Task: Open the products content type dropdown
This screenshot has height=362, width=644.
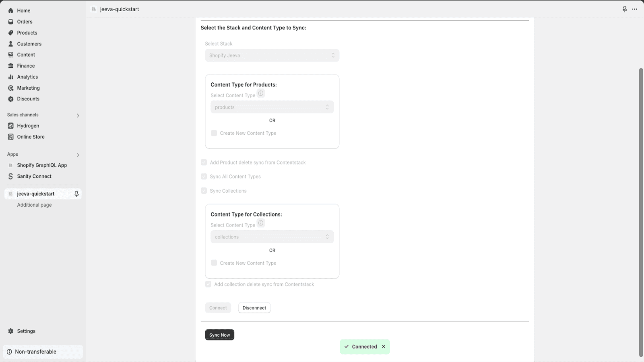Action: (x=272, y=107)
